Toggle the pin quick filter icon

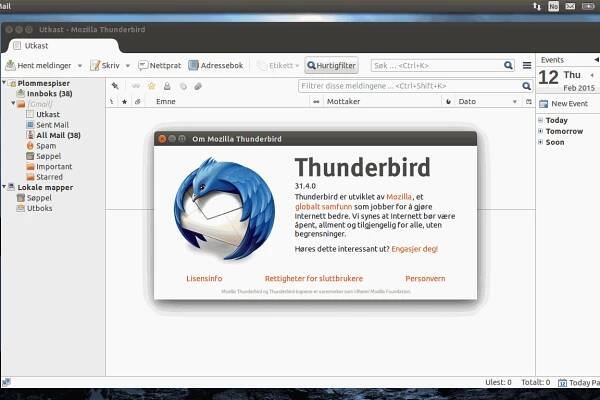point(116,86)
